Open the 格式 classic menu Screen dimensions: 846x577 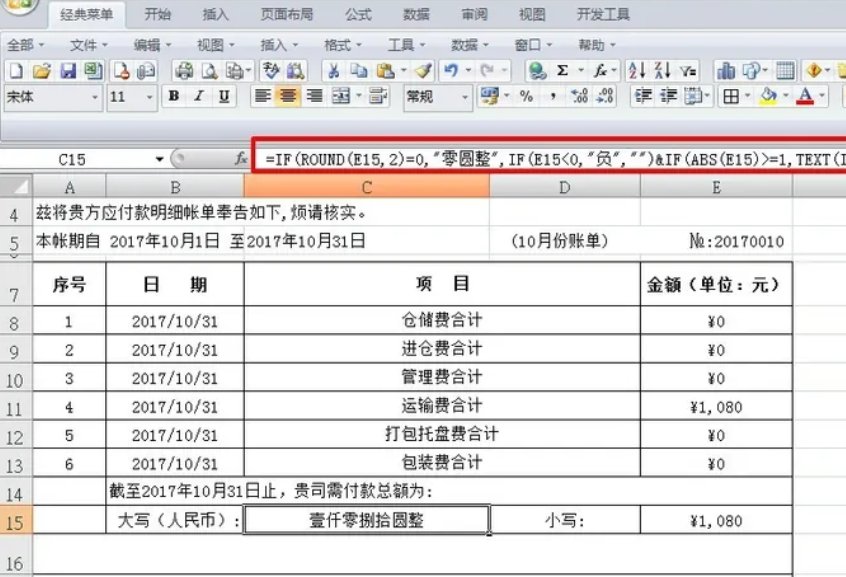[x=343, y=45]
